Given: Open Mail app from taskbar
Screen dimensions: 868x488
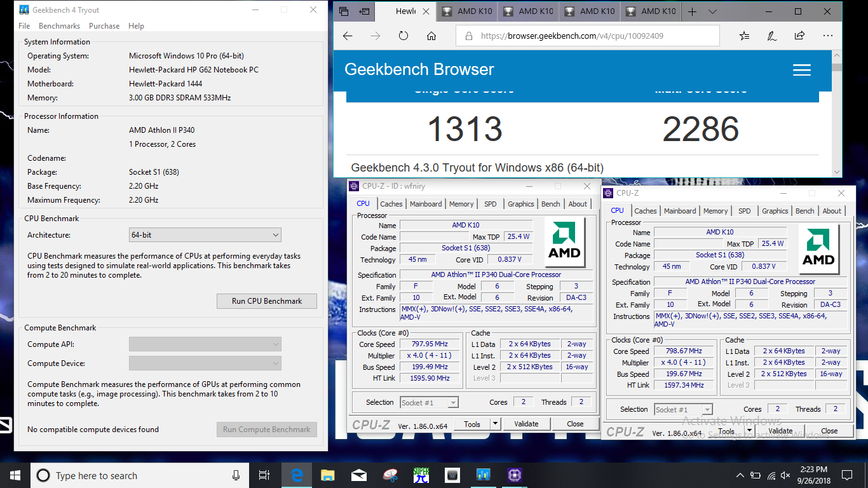Looking at the screenshot, I should [359, 475].
